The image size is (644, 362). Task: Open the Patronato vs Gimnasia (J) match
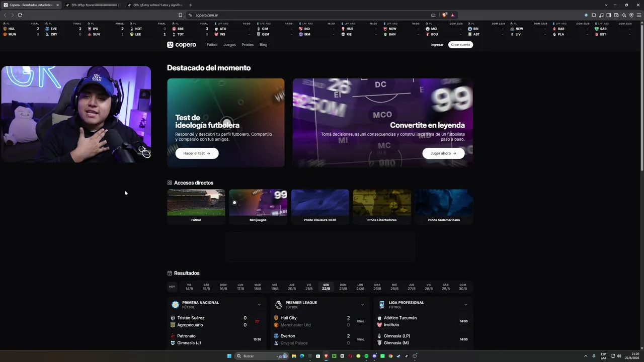point(217,339)
